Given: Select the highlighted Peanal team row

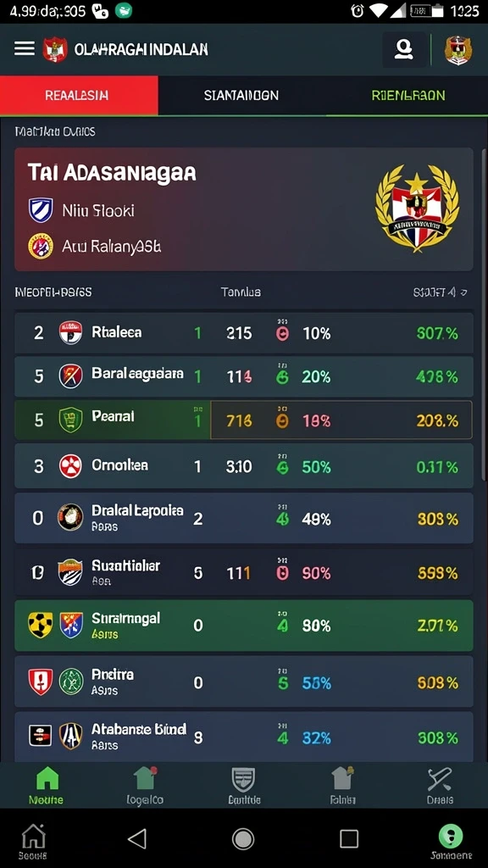Looking at the screenshot, I should coord(243,420).
